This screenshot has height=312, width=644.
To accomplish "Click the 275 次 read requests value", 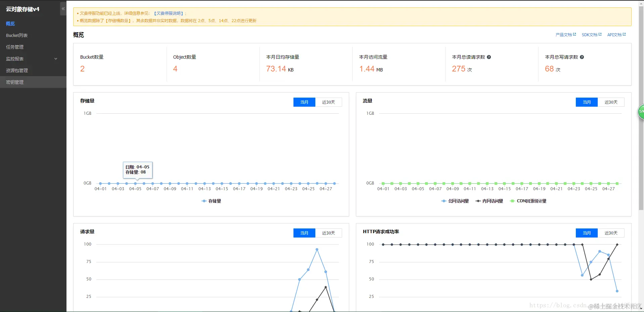I will click(462, 69).
